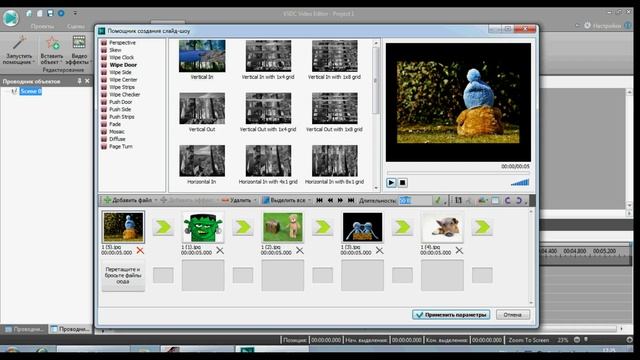The image size is (640, 360).
Task: Select Scene 0 in the objects explorer
Action: point(31,91)
